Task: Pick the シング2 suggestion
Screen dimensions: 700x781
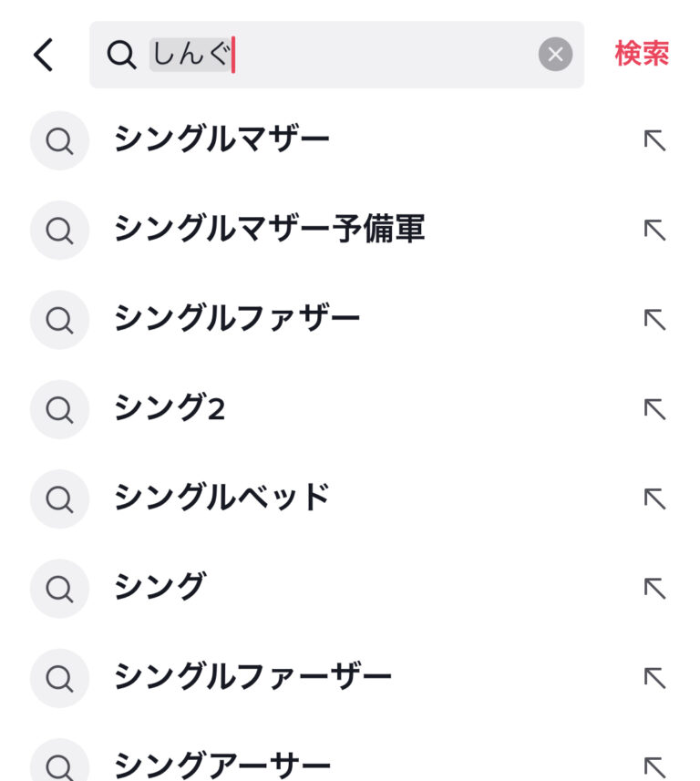Action: pyautogui.click(x=170, y=408)
